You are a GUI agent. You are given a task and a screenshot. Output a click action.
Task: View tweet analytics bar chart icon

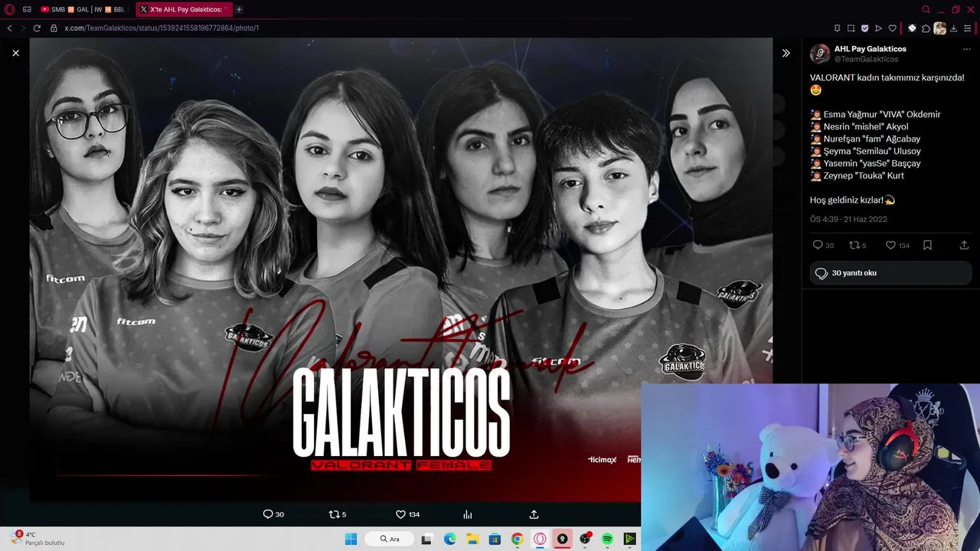(x=467, y=514)
